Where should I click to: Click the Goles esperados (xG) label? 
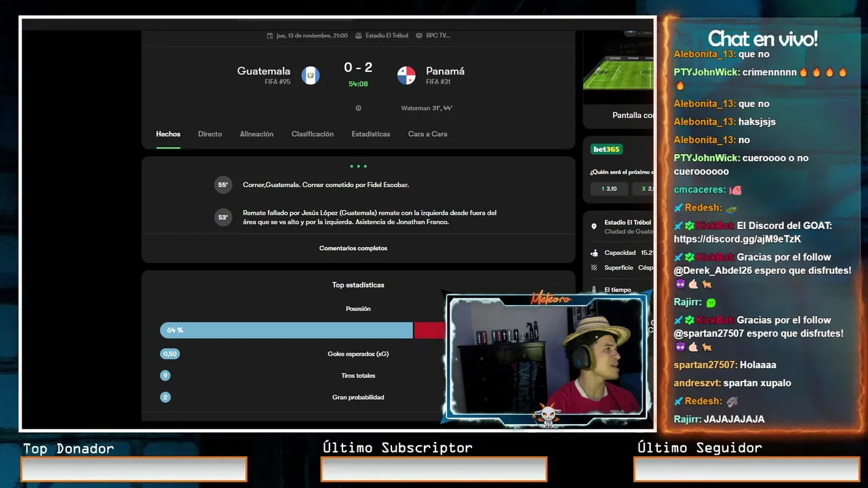point(358,354)
